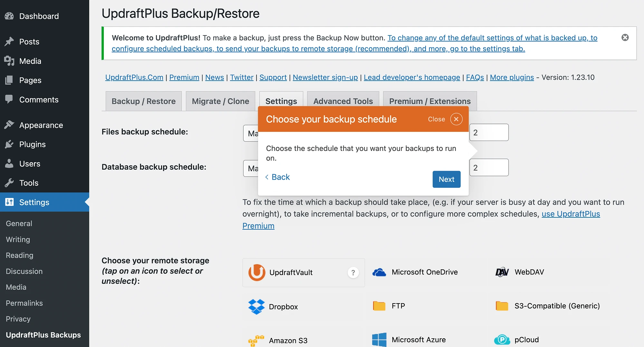
Task: Select the Microsoft Azure Windows icon
Action: (379, 340)
